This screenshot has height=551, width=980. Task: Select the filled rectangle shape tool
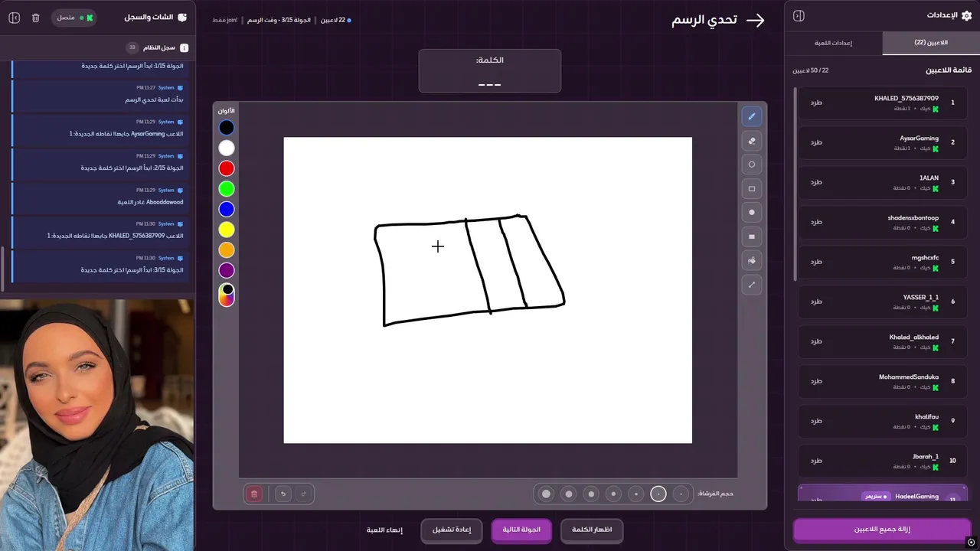coord(751,236)
